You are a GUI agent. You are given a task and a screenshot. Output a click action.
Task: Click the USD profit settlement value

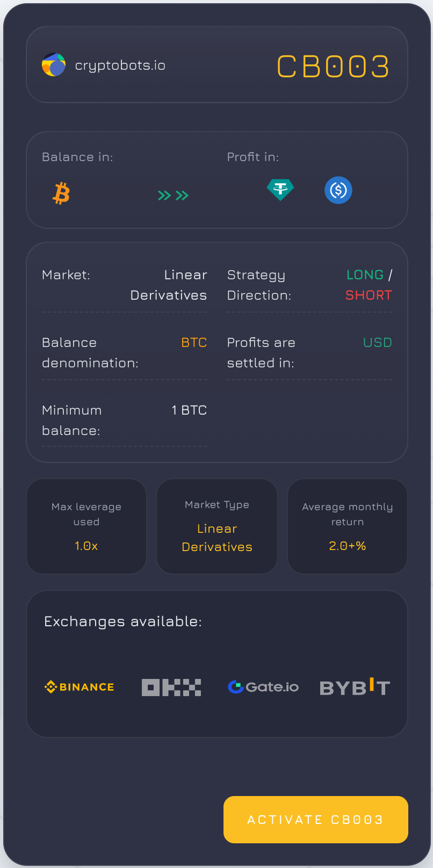378,343
